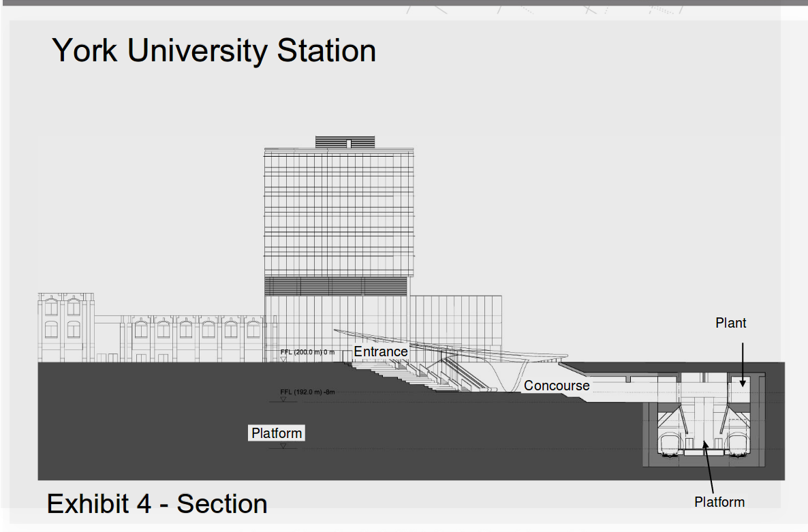
Task: Click the triangle marker below boxed Platform label
Action: [283, 445]
